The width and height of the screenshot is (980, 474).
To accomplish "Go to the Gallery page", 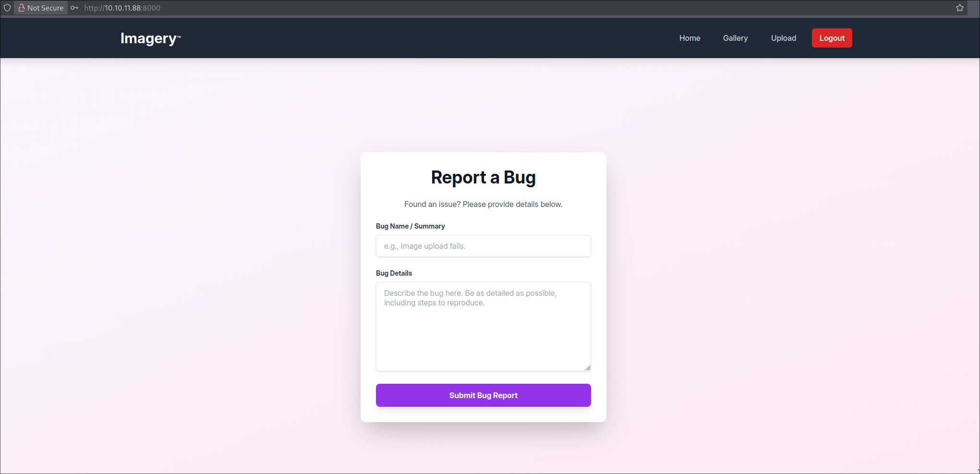I will (735, 38).
